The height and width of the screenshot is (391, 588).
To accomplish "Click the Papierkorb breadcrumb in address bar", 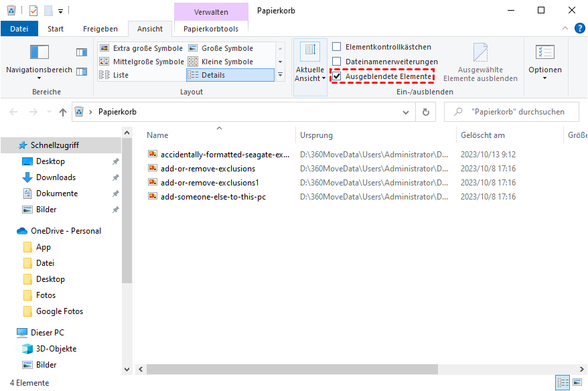I will pos(117,112).
